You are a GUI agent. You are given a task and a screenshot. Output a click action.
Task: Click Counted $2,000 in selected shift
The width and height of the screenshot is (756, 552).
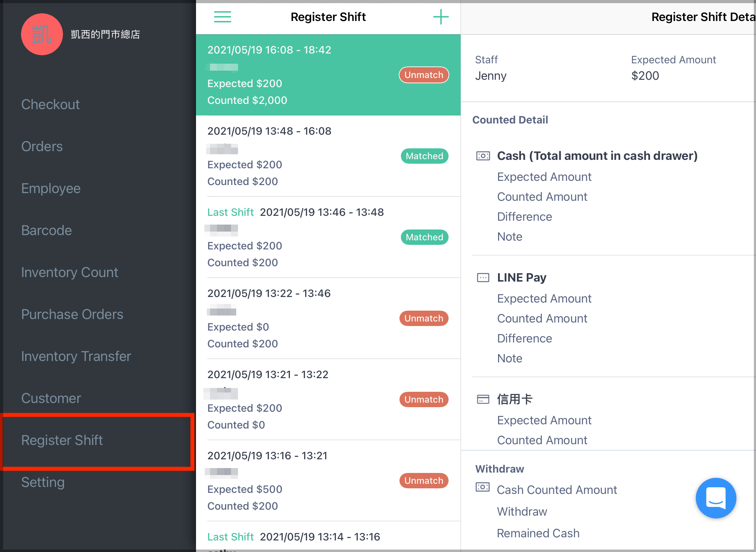point(247,100)
